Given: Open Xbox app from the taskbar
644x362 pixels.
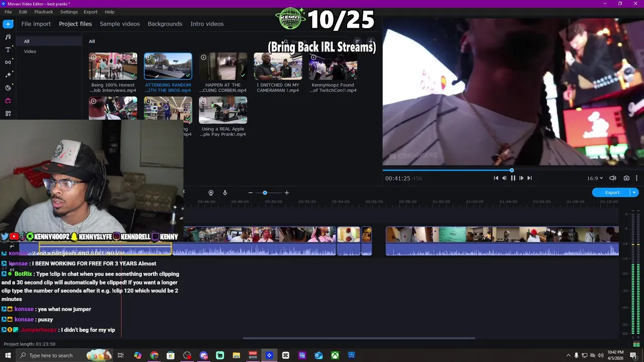Looking at the screenshot, I should [335, 355].
